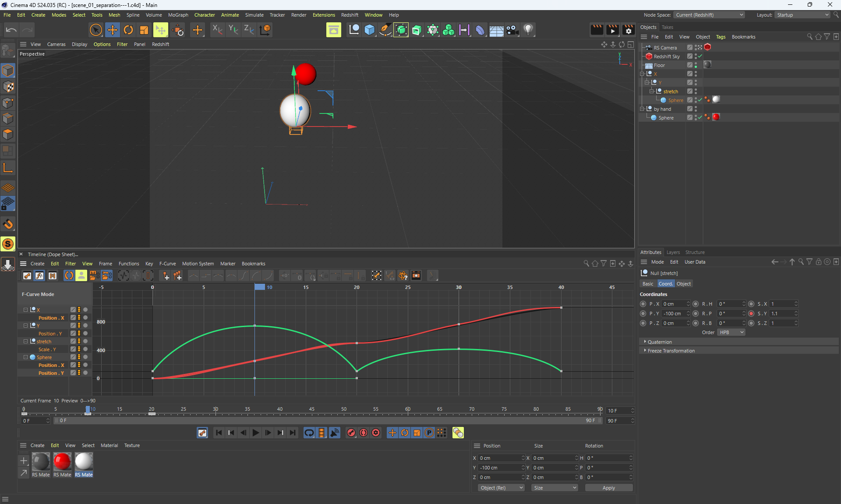Click the Light object icon

[x=528, y=30]
